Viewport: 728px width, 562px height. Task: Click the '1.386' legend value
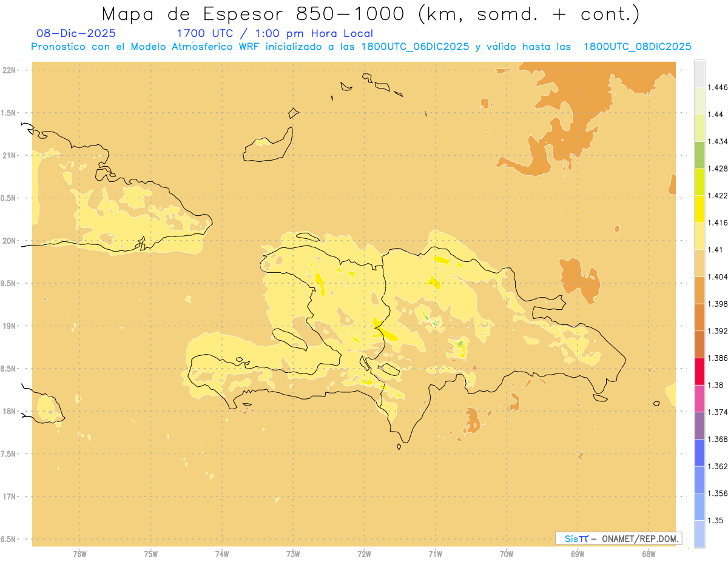(x=718, y=358)
